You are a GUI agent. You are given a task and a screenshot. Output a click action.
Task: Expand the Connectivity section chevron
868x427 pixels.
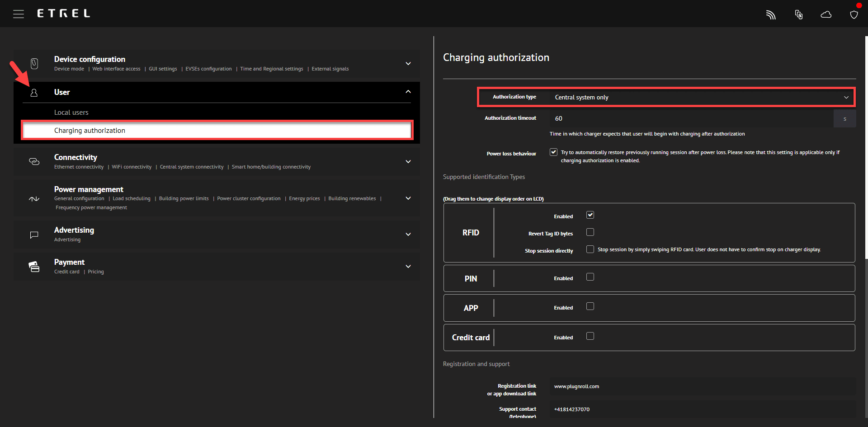(408, 162)
